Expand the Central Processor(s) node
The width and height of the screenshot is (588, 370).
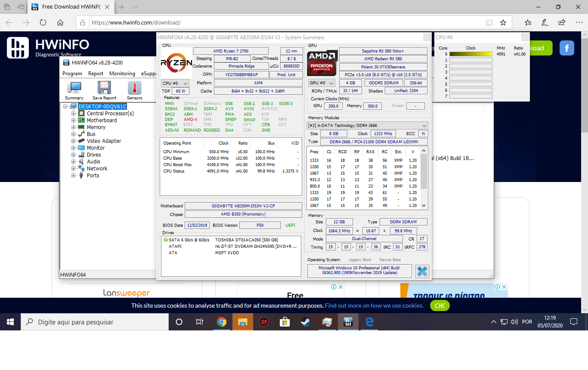click(x=73, y=114)
